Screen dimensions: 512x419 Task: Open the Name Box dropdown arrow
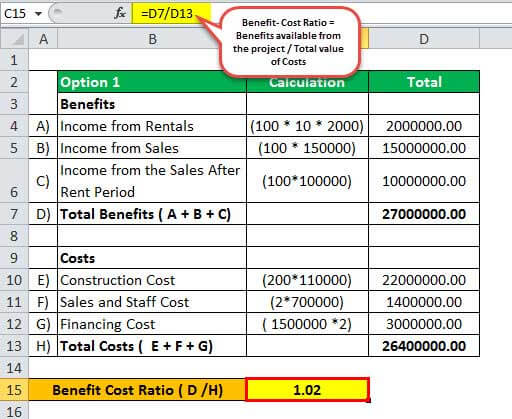[x=39, y=14]
